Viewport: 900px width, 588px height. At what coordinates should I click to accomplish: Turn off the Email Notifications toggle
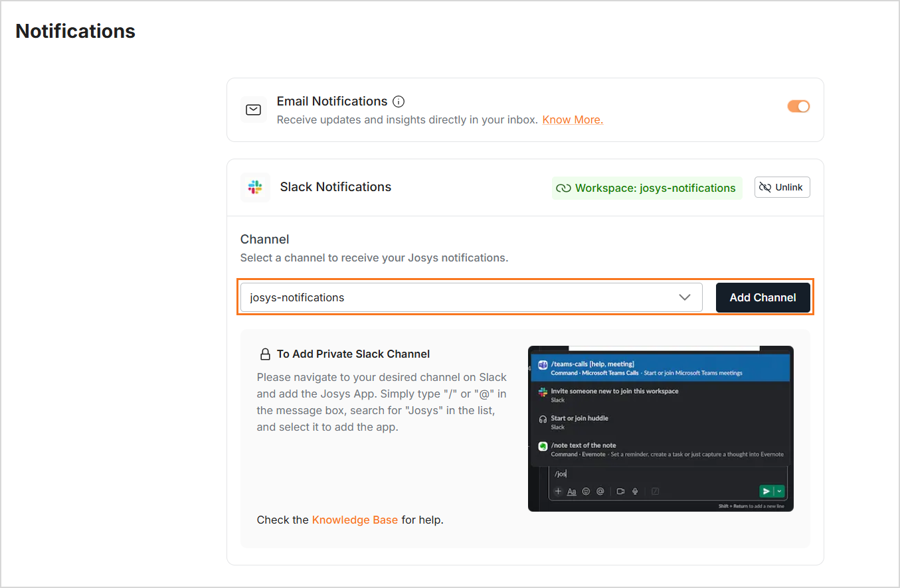[798, 106]
